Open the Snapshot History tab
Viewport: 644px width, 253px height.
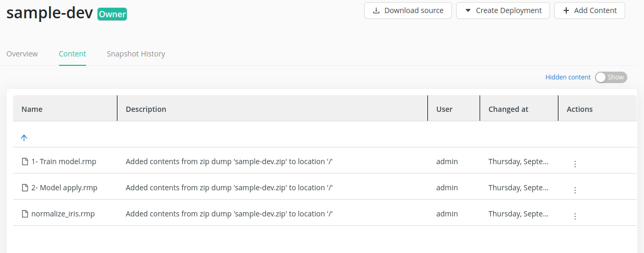[136, 54]
